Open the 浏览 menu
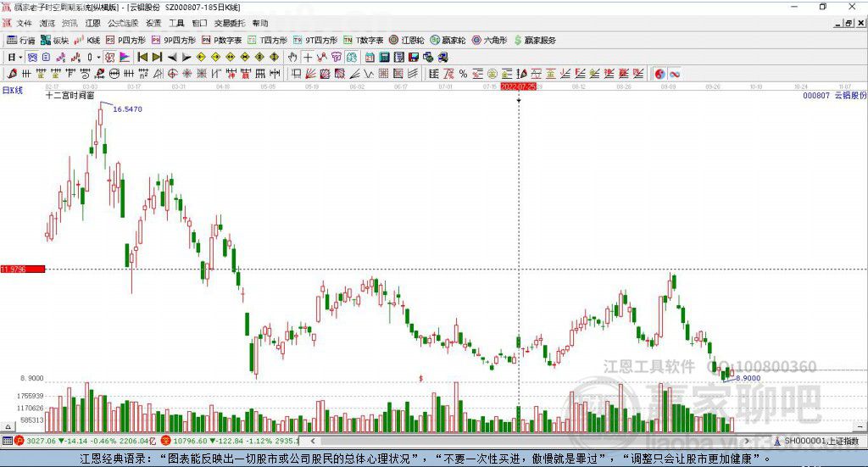The image size is (868, 467). (x=47, y=23)
